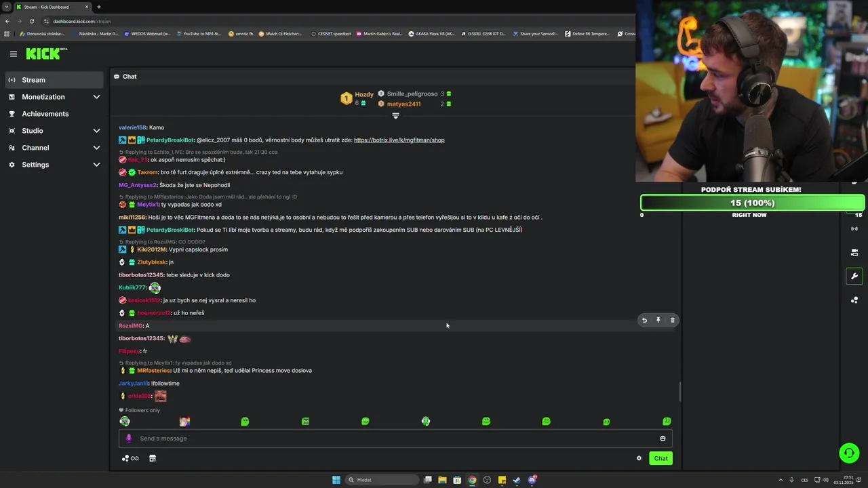Open WEDOS Webmail bookmark
Image resolution: width=868 pixels, height=488 pixels.
click(146, 33)
